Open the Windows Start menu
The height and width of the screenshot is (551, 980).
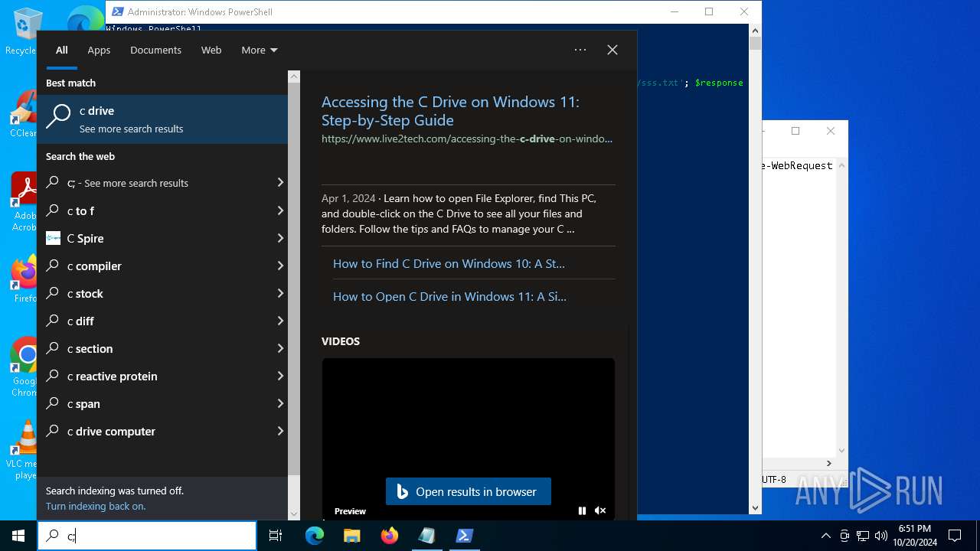pos(18,536)
